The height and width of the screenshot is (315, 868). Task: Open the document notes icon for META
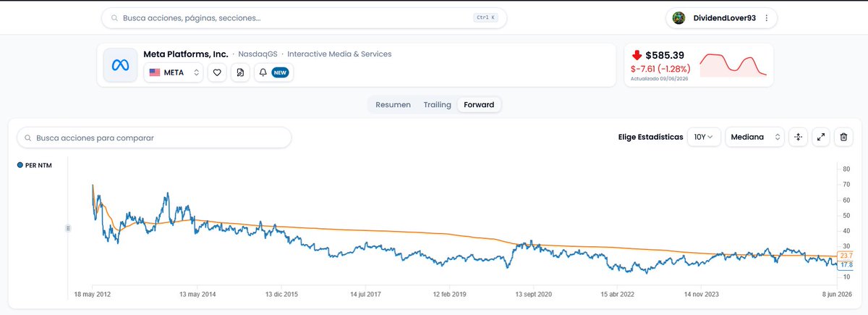[240, 72]
